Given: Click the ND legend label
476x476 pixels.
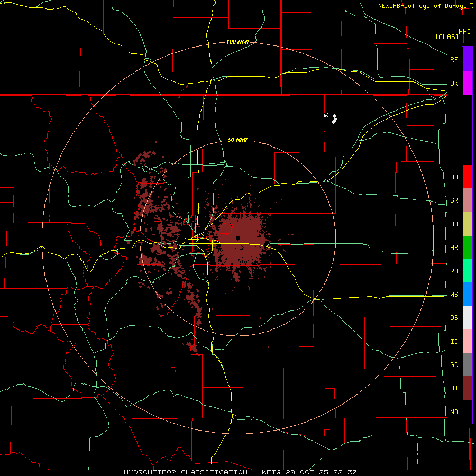Looking at the screenshot, I should click(454, 412).
